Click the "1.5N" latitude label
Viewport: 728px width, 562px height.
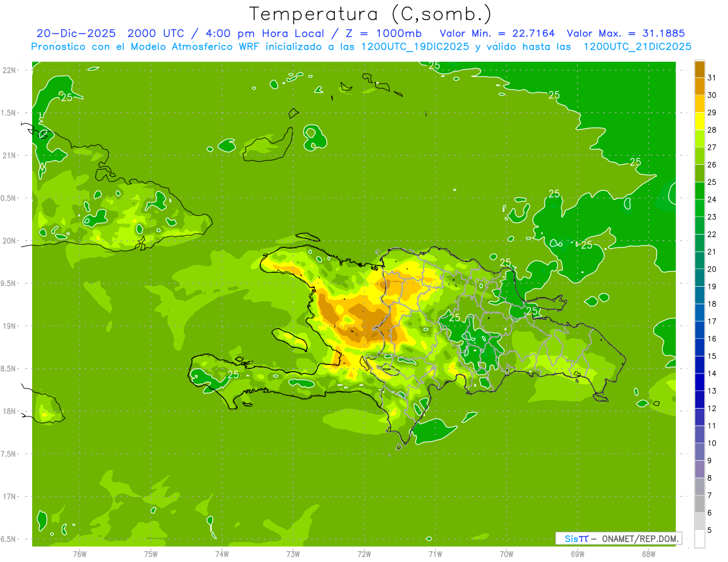click(x=8, y=113)
